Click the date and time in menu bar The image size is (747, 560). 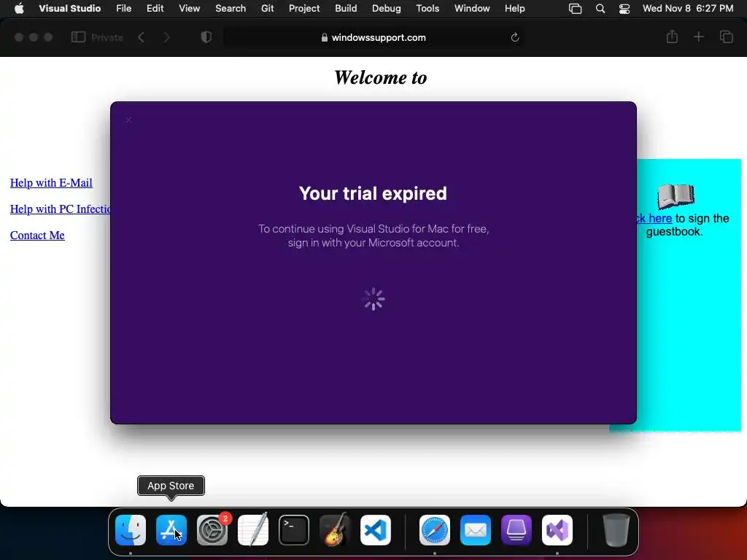pos(688,9)
